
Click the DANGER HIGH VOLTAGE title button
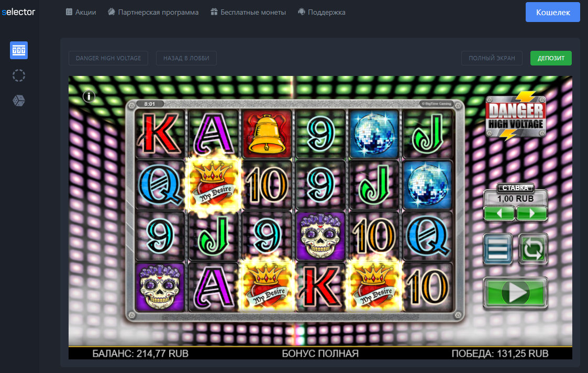(x=108, y=58)
